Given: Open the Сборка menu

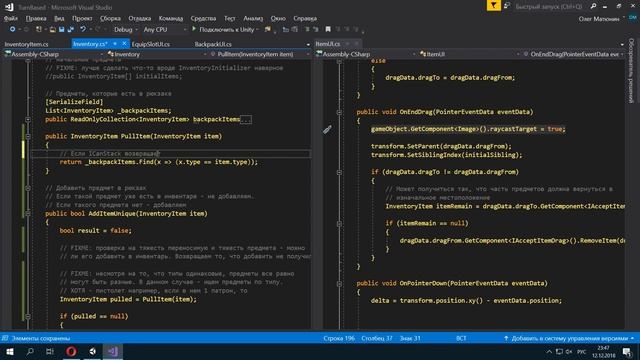Looking at the screenshot, I should [110, 18].
